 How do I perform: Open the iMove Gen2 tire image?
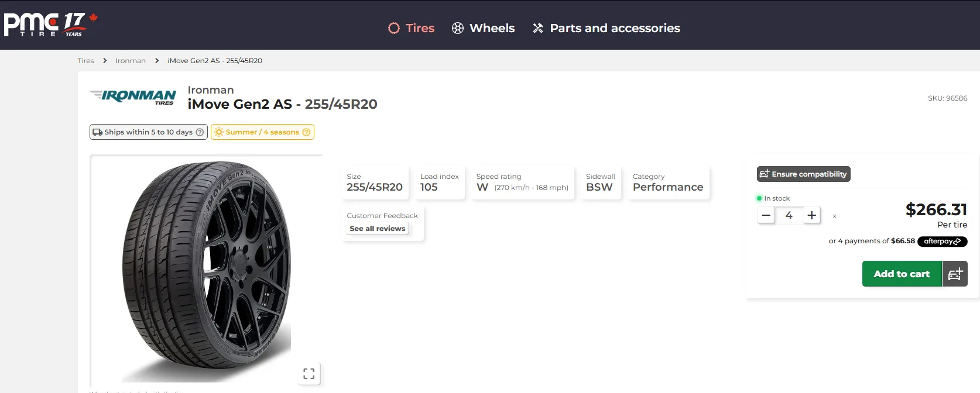point(206,271)
